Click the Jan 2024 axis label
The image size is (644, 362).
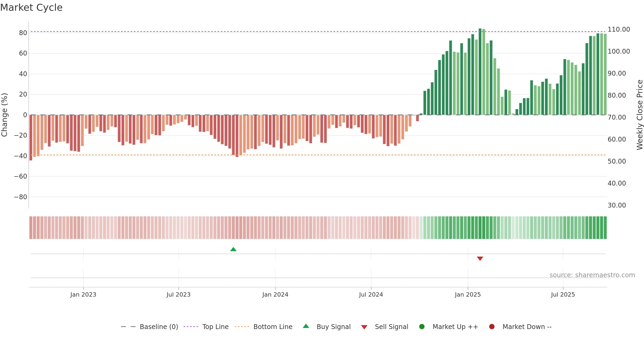tap(275, 295)
